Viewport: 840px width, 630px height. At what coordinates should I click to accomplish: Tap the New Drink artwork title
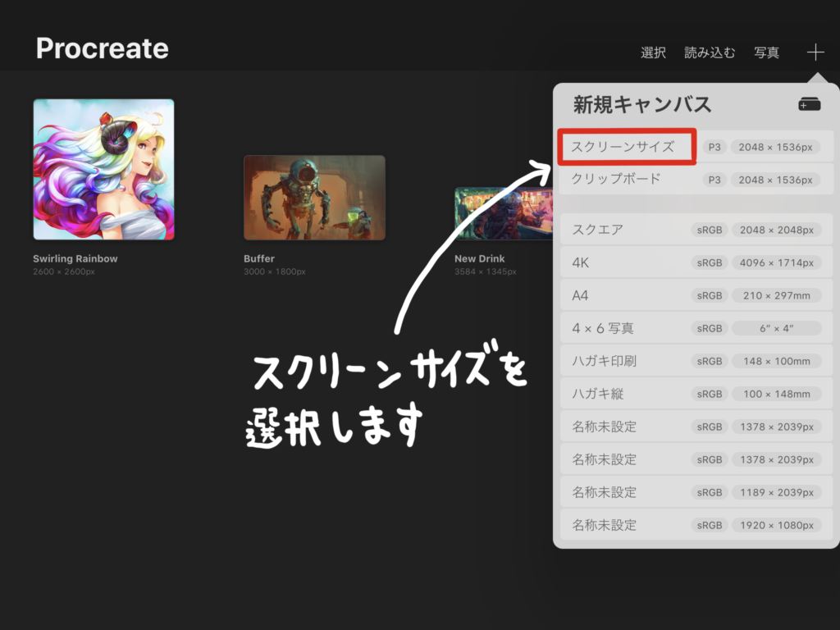click(x=479, y=258)
